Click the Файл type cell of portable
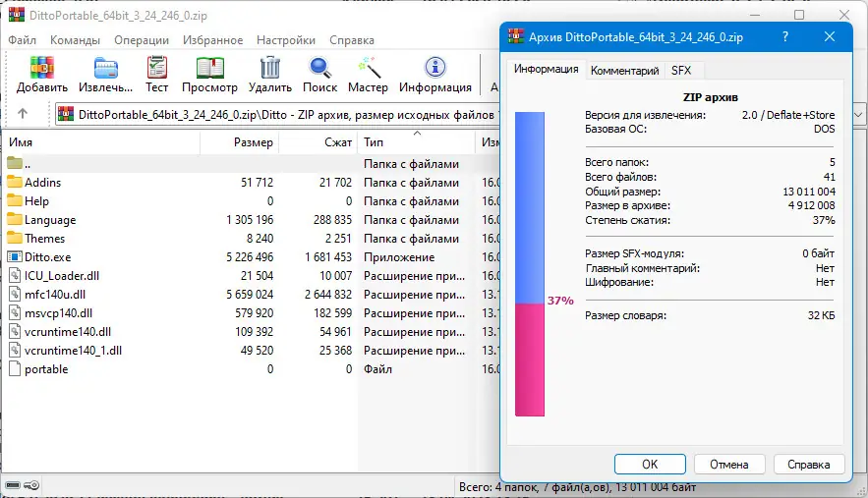Screen dimensions: 868x498 click(377, 369)
